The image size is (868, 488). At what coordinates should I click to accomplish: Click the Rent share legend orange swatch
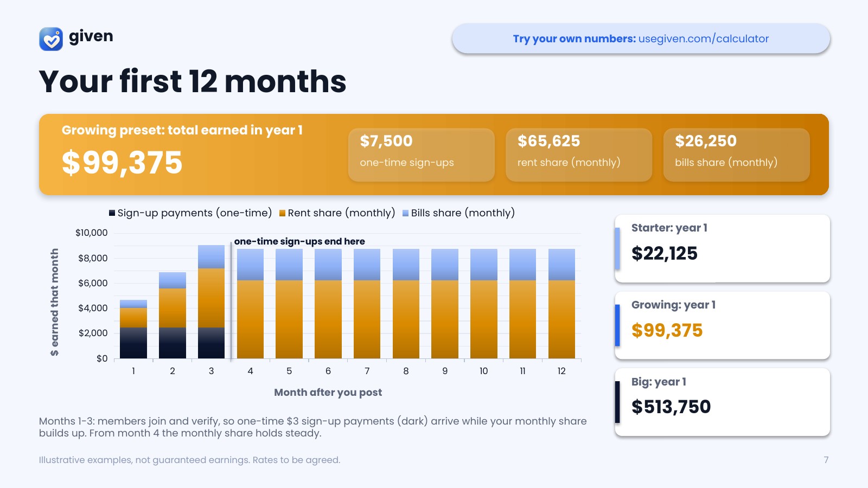tap(282, 213)
